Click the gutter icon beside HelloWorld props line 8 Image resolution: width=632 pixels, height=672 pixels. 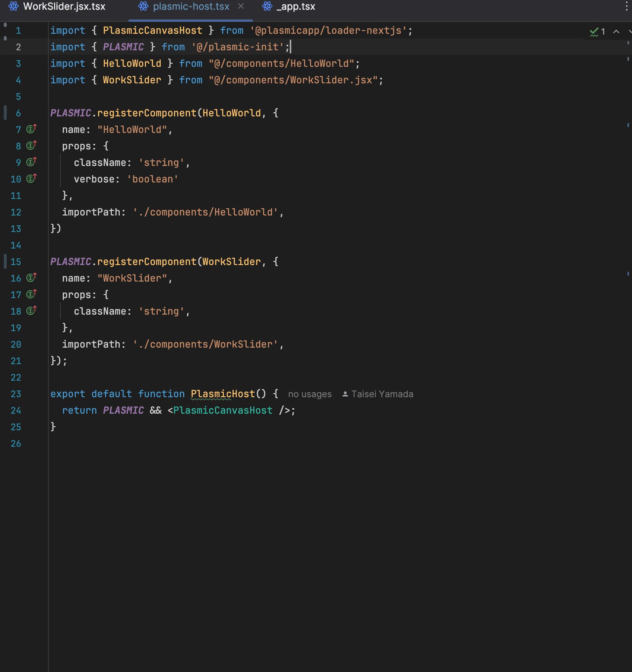(31, 146)
